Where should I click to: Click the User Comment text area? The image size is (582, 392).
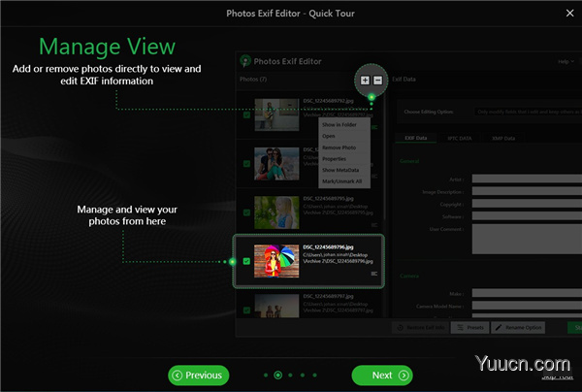(527, 239)
